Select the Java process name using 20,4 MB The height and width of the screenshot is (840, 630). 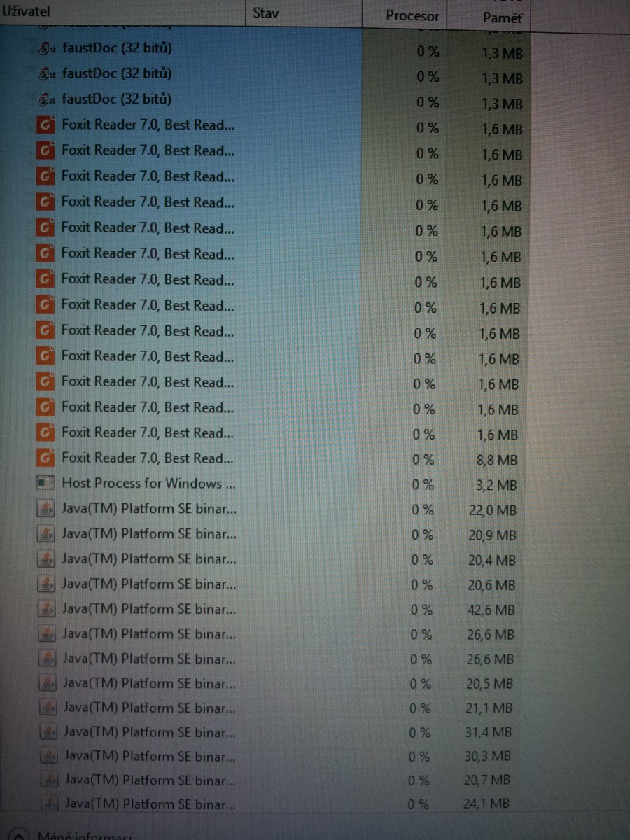[x=148, y=559]
